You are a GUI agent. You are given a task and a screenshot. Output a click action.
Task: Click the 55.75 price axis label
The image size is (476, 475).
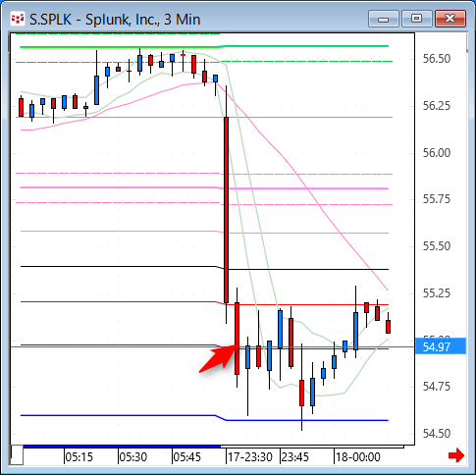point(437,199)
